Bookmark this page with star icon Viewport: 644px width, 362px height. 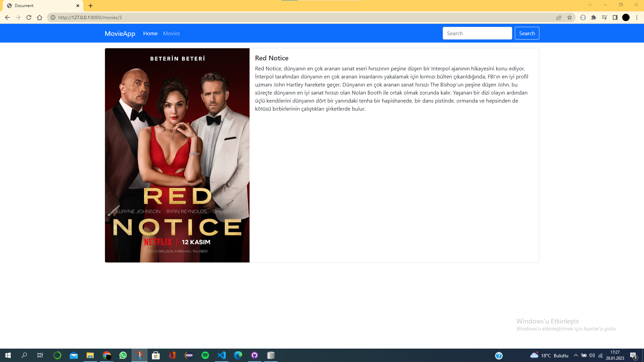(570, 17)
